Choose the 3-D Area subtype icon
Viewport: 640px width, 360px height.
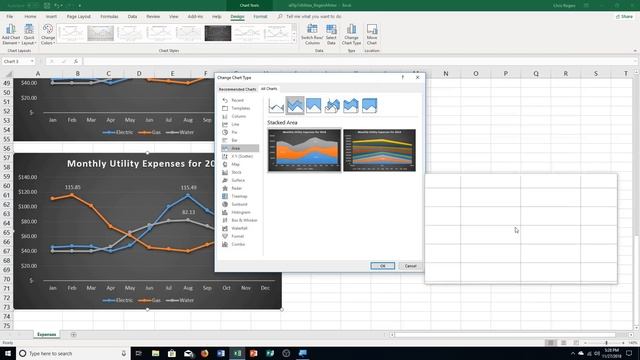coord(332,106)
